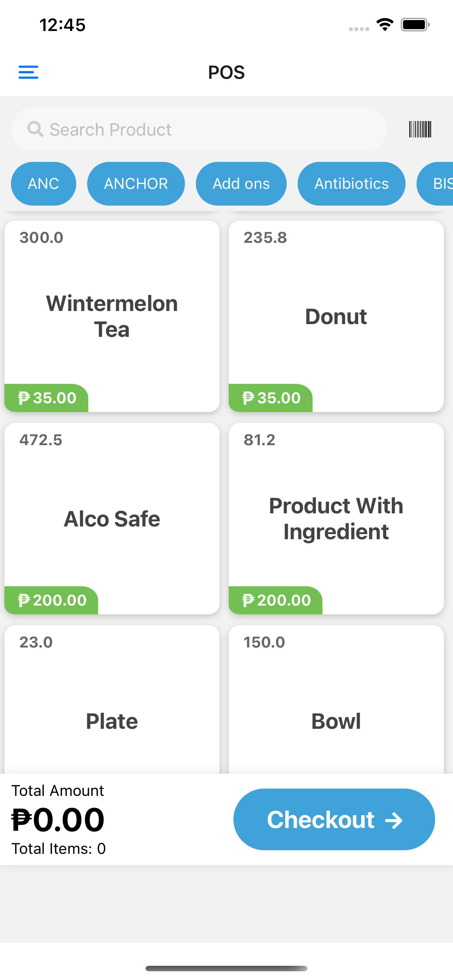The image size is (453, 980).
Task: Add Wintermelon Tea to the cart
Action: 112,316
